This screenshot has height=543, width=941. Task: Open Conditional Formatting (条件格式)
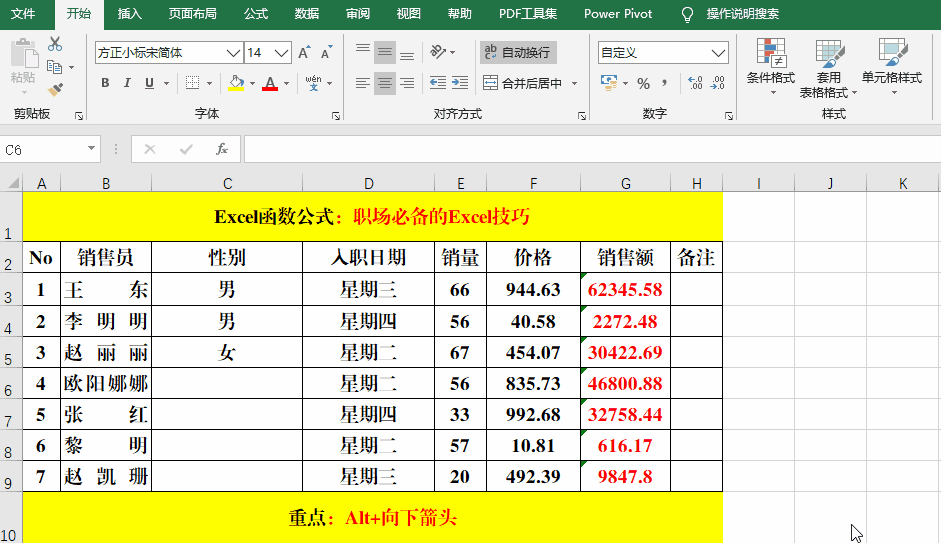point(771,67)
